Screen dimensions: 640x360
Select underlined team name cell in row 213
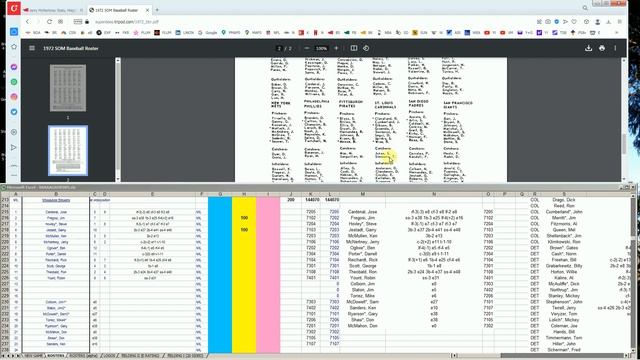coord(56,200)
